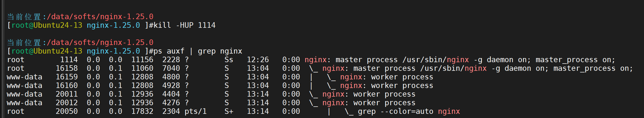Viewport: 644px width, 118px height.
Task: Click RSS value 4928 in PID 16160 row
Action: coord(171,86)
